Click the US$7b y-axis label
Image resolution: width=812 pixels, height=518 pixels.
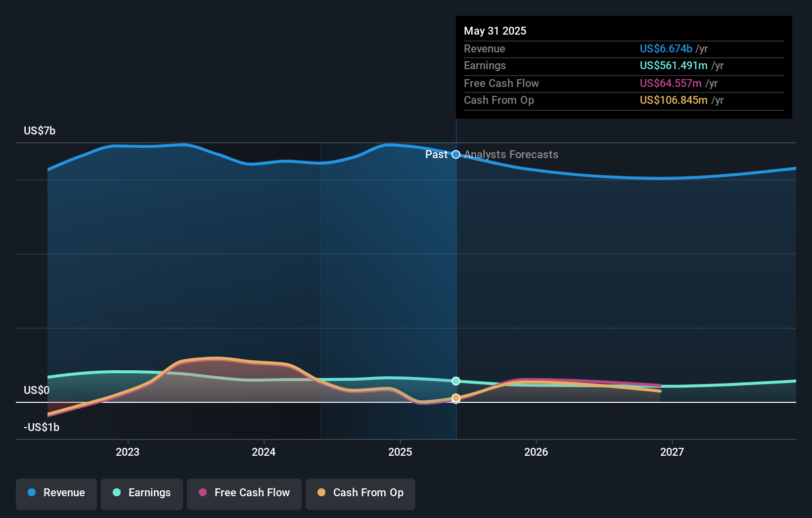click(40, 130)
